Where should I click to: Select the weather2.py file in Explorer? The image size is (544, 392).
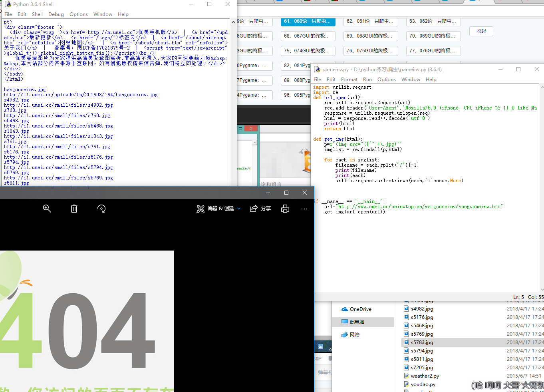(x=425, y=376)
